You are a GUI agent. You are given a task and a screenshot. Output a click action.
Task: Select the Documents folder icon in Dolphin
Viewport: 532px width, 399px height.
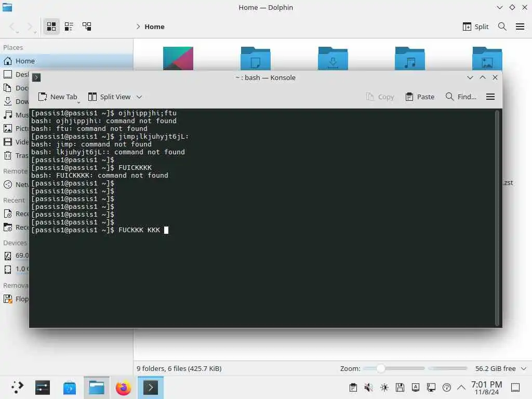point(256,58)
